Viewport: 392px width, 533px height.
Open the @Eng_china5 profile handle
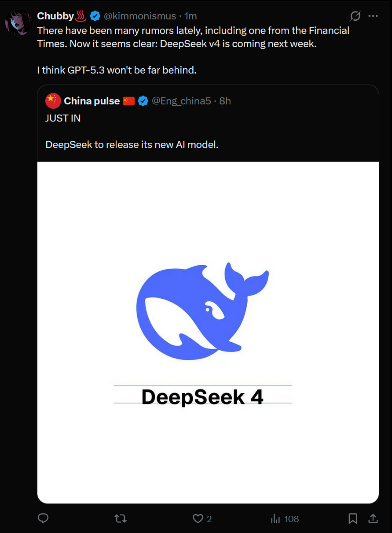click(x=181, y=101)
